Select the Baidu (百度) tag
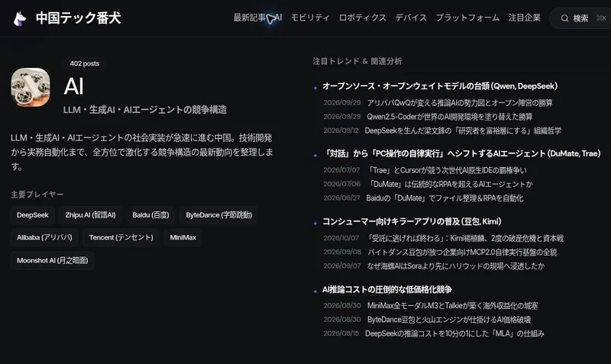Viewport: 611px width, 364px height. coord(150,215)
